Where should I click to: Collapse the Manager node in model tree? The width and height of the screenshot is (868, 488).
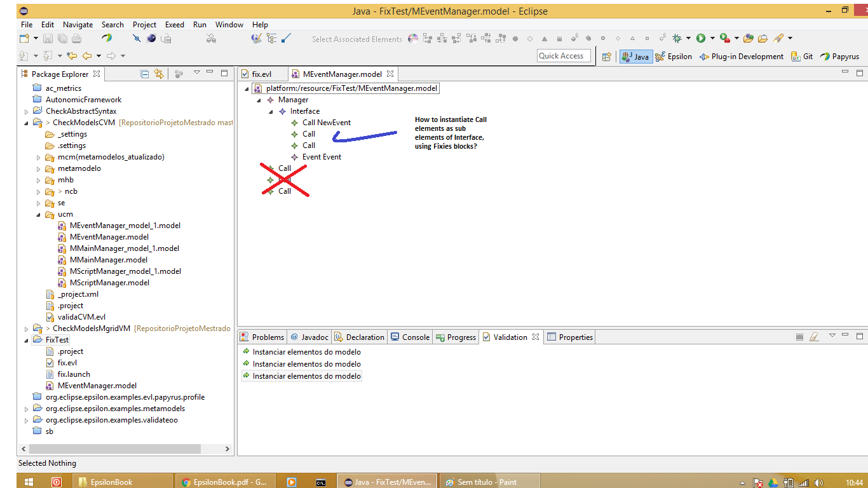(259, 100)
